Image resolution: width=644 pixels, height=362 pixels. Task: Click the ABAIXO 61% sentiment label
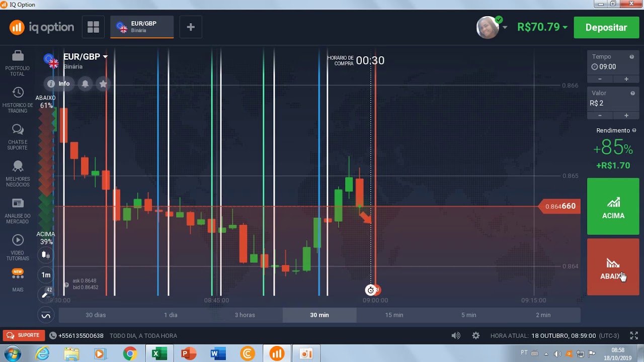[x=46, y=102]
